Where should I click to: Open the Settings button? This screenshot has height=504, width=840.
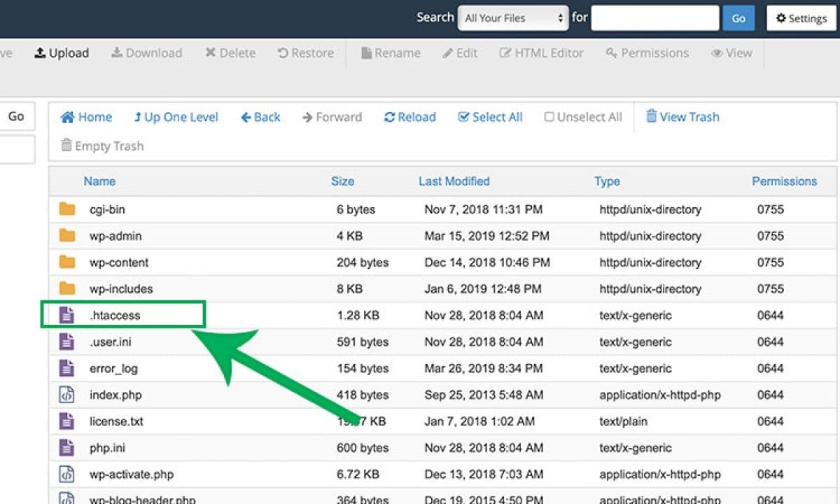pos(801,18)
